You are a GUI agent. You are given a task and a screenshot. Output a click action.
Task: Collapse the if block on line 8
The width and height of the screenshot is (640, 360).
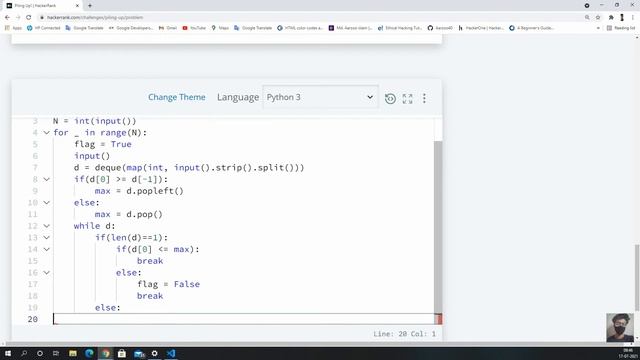(x=47, y=179)
